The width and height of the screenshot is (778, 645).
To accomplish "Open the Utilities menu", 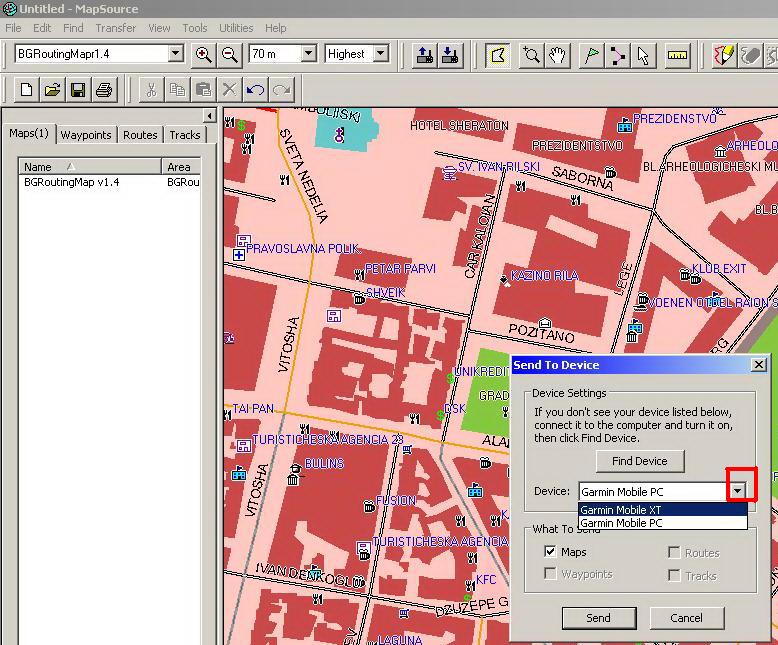I will click(236, 28).
